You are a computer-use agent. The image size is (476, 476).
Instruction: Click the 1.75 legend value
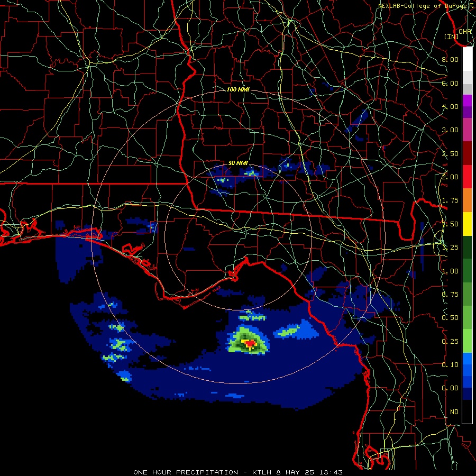point(450,200)
